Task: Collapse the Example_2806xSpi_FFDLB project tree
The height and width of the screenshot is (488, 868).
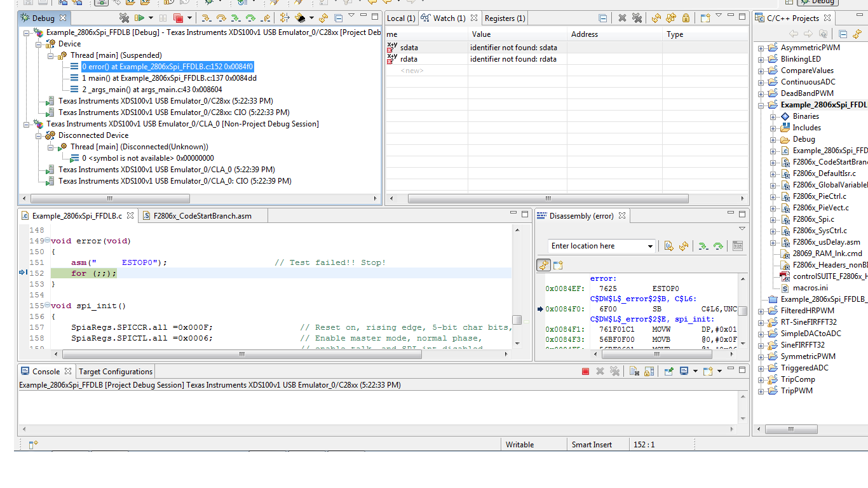Action: (x=759, y=104)
